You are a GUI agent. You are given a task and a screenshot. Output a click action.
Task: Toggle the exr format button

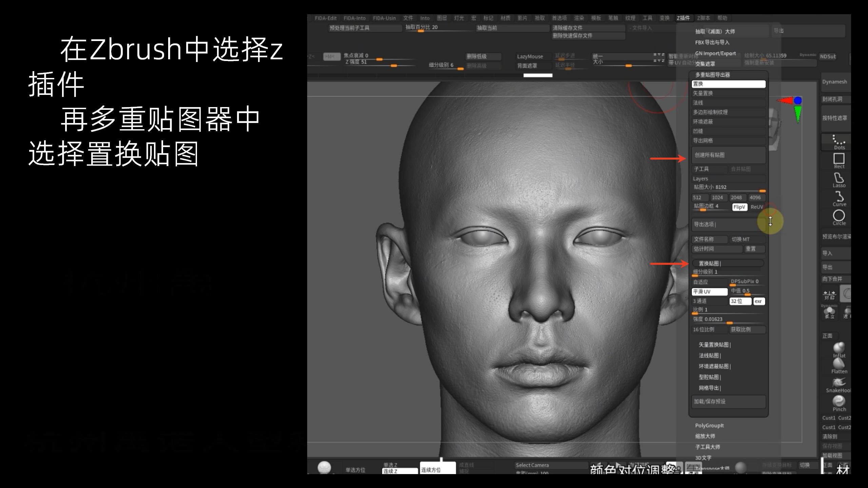(759, 301)
